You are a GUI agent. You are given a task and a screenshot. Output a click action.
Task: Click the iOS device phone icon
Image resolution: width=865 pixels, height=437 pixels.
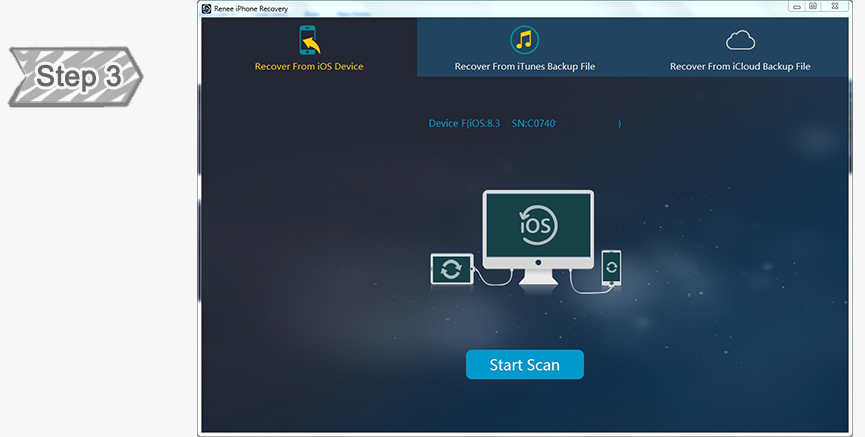[308, 40]
